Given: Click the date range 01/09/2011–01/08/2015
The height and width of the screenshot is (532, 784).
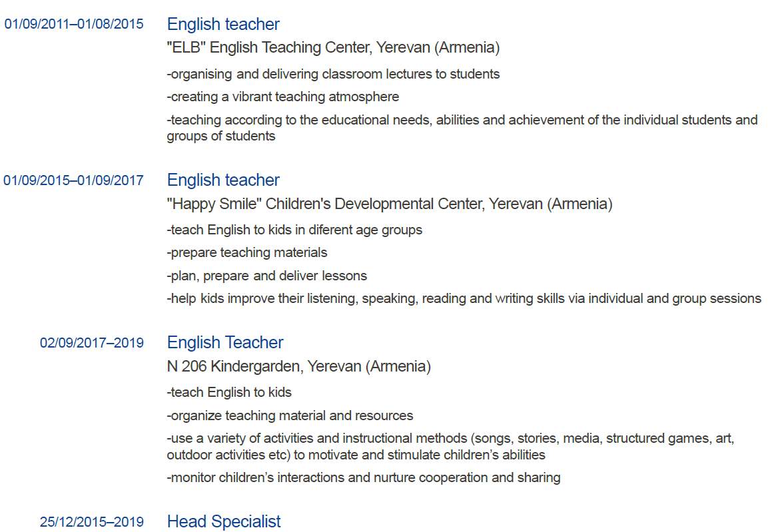Looking at the screenshot, I should [73, 24].
